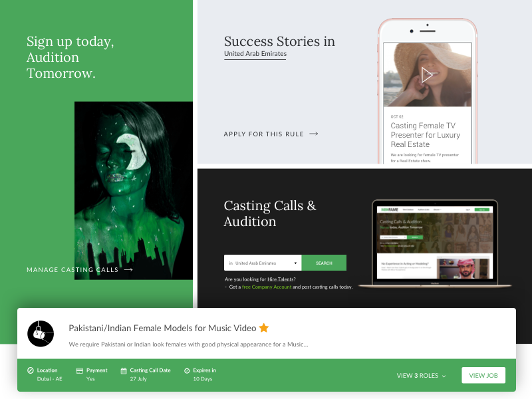The image size is (532, 399).
Task: Click the spotlight icon on casting card
Action: click(x=41, y=334)
